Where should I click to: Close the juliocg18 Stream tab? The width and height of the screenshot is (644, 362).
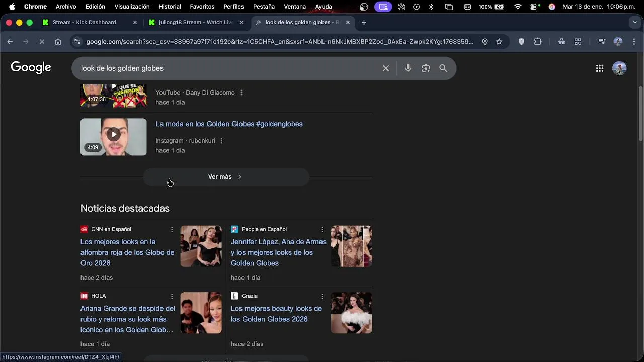pos(242,22)
